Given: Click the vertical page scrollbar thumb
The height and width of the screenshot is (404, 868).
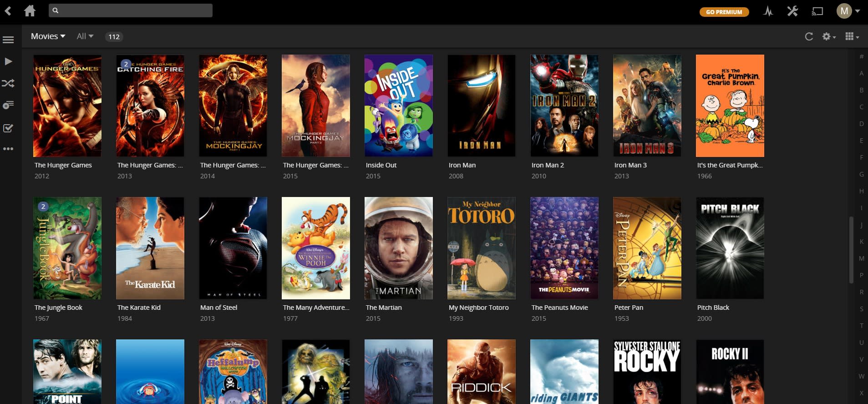Looking at the screenshot, I should (851, 250).
